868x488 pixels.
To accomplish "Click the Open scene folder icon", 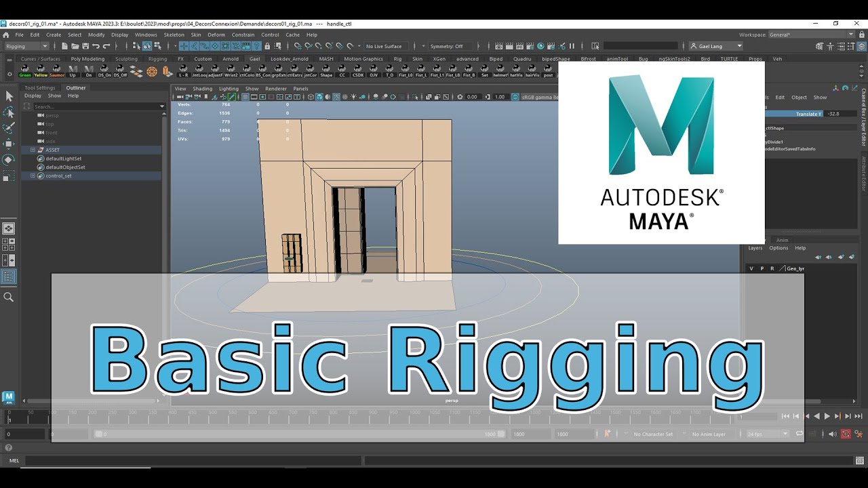I will click(x=75, y=46).
